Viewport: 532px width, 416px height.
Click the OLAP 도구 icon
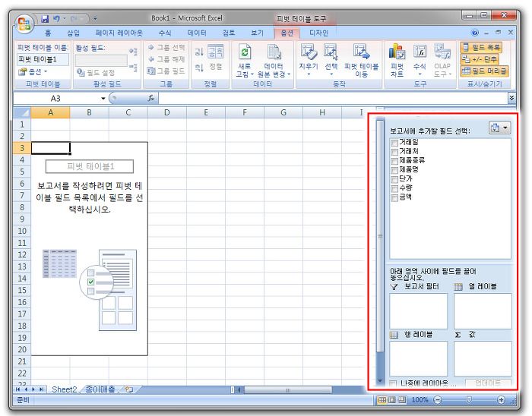pos(442,52)
